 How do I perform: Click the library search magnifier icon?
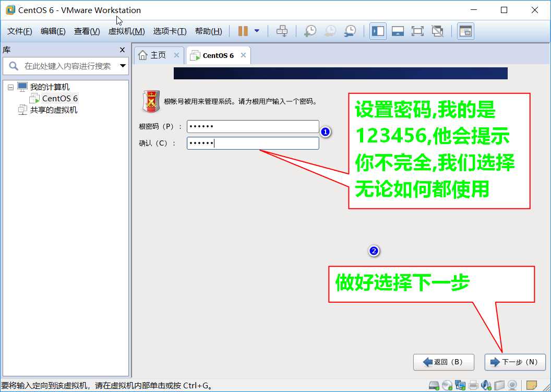click(14, 66)
